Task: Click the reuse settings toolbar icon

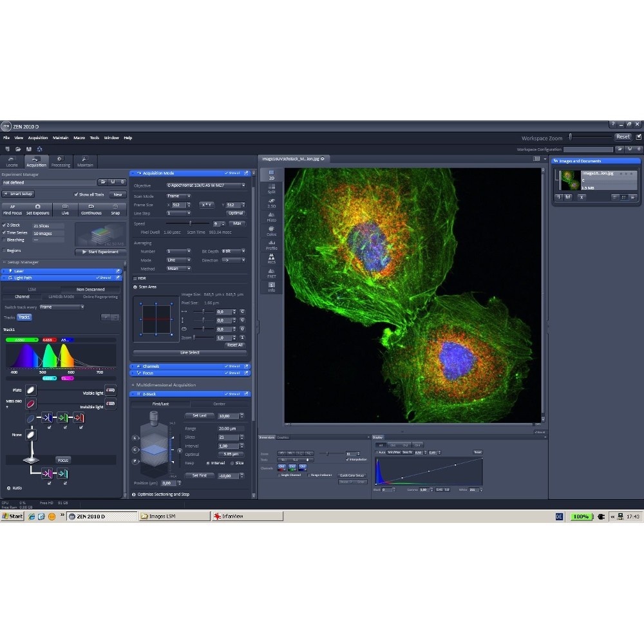Action: click(39, 149)
